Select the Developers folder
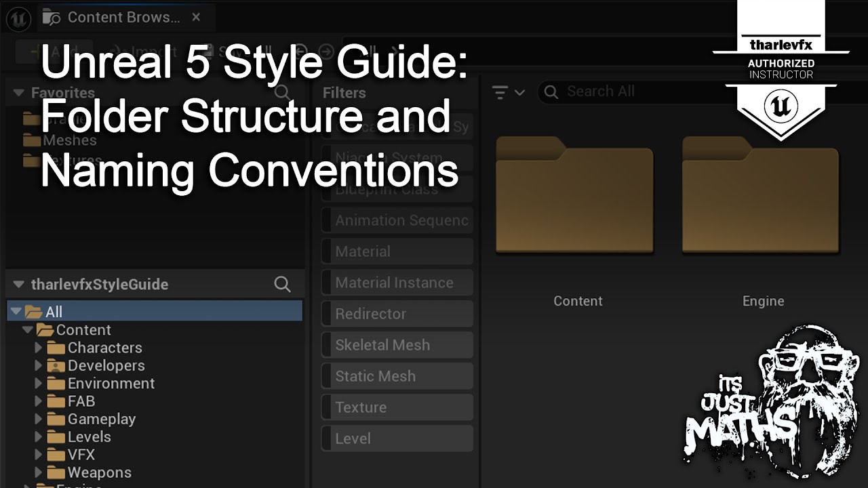The width and height of the screenshot is (868, 488). tap(96, 365)
